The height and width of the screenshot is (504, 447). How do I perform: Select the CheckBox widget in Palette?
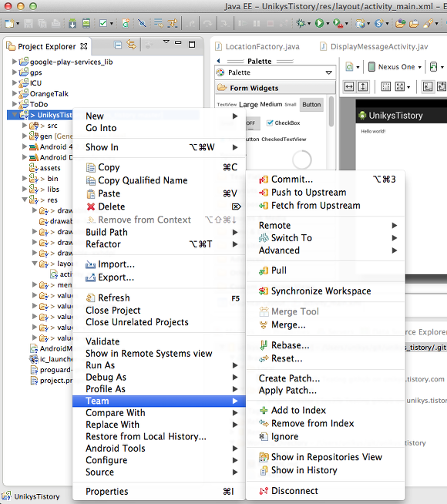click(283, 123)
